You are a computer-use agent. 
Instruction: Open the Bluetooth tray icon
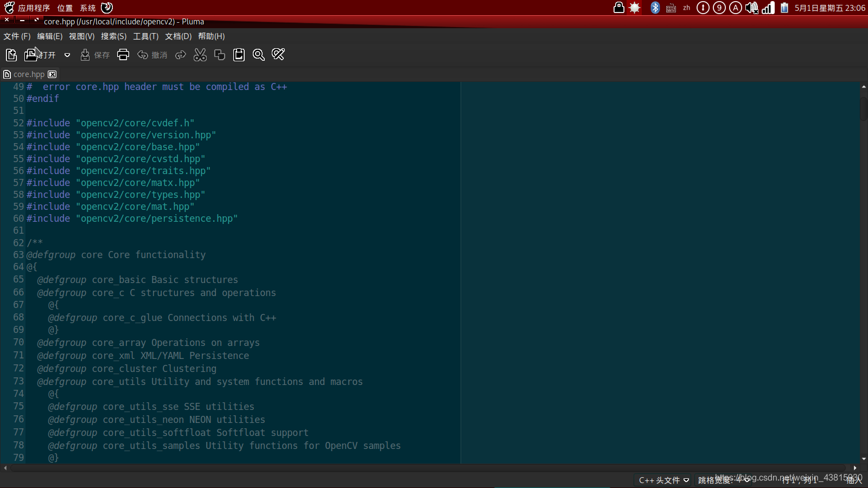click(x=655, y=8)
